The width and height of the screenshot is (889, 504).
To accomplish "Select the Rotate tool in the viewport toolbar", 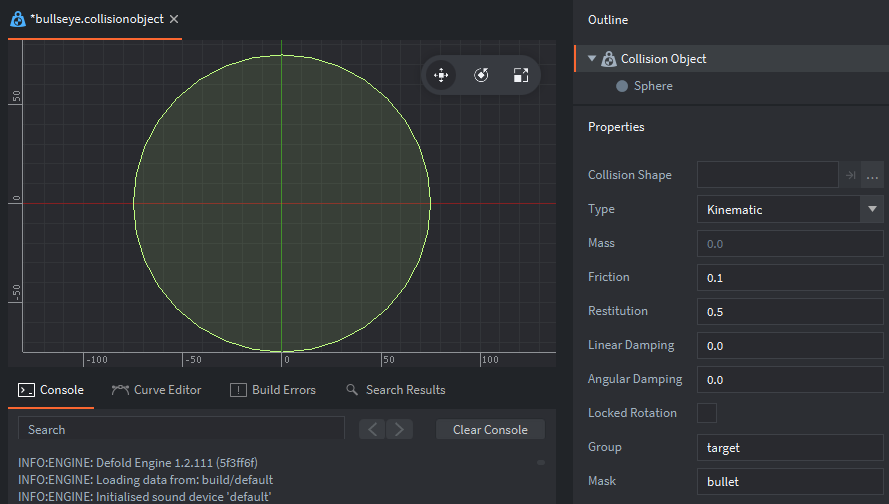I will [x=481, y=75].
